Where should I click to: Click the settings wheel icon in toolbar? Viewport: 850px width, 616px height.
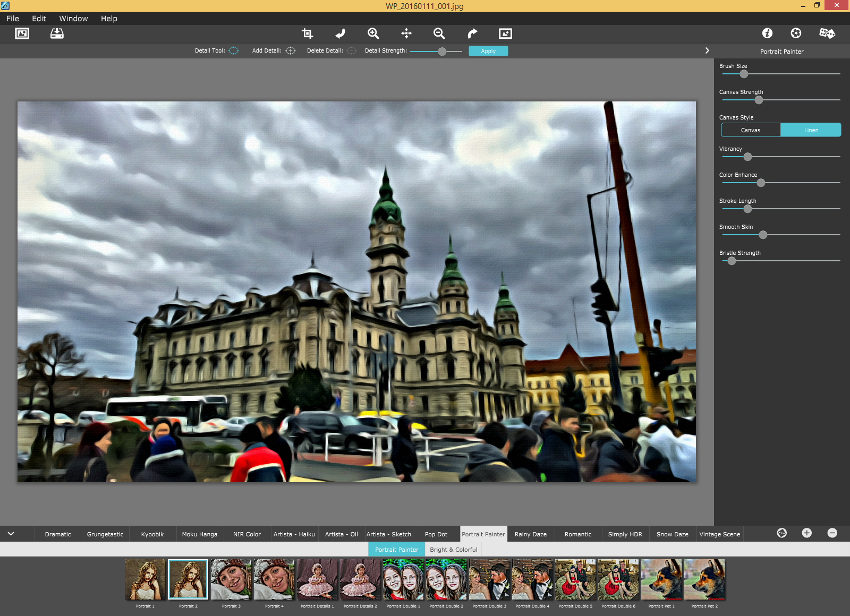796,33
